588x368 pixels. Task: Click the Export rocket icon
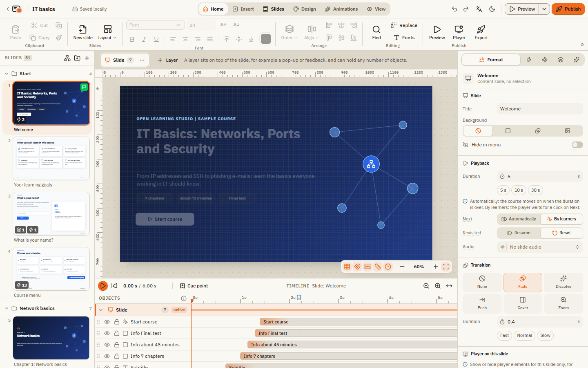pos(481,32)
